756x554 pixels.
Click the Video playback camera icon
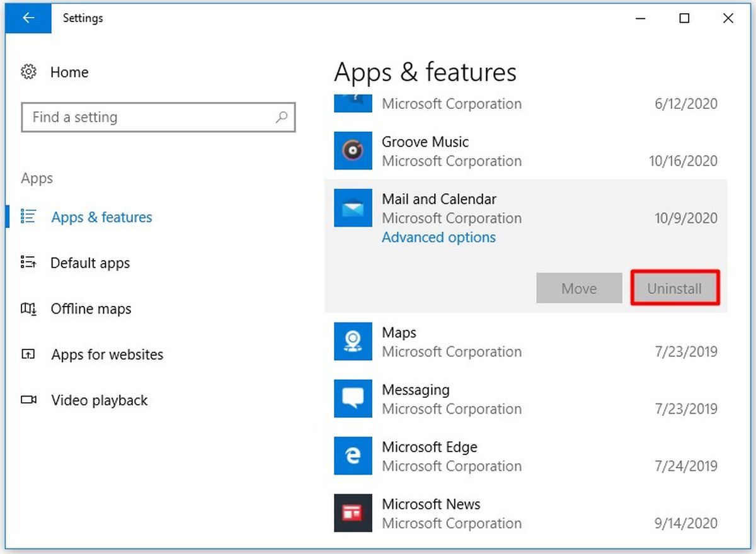tap(29, 400)
